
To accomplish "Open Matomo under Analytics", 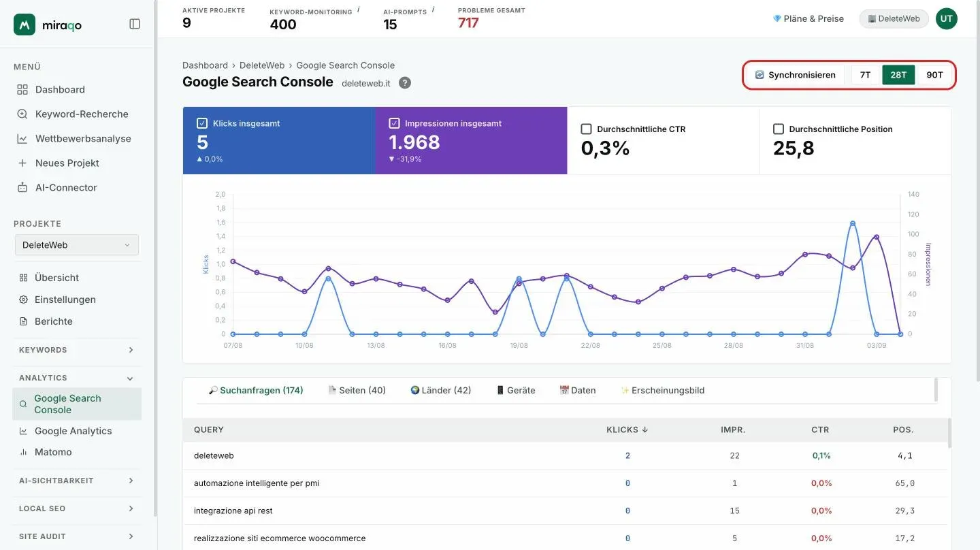I will point(53,452).
